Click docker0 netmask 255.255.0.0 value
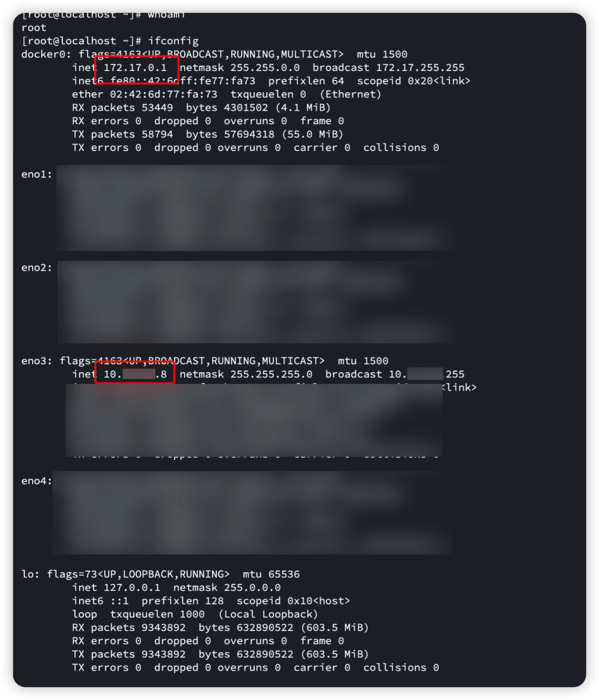Screen dimensions: 599x700 click(265, 68)
